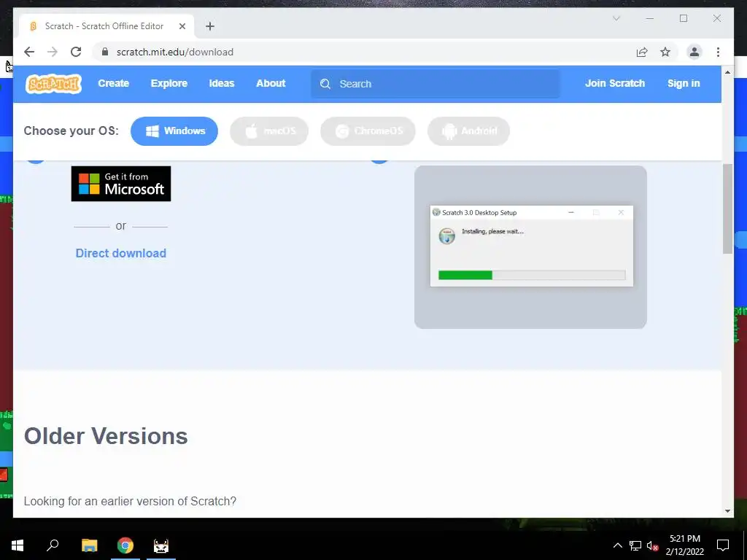
Task: Open a new tab with the plus button
Action: pyautogui.click(x=210, y=26)
